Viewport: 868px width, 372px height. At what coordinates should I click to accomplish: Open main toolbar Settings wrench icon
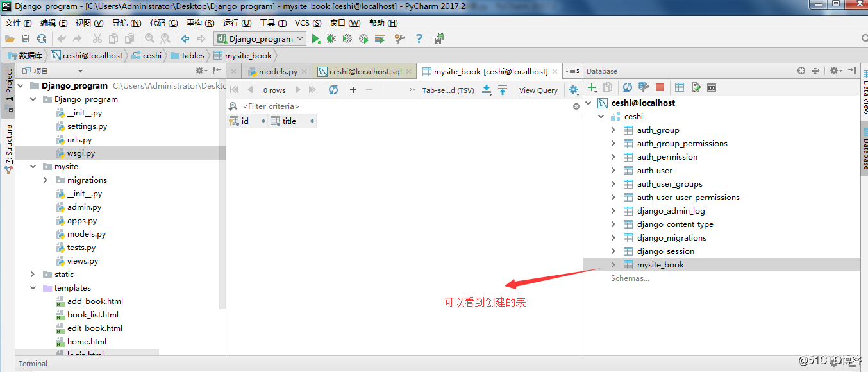[399, 39]
